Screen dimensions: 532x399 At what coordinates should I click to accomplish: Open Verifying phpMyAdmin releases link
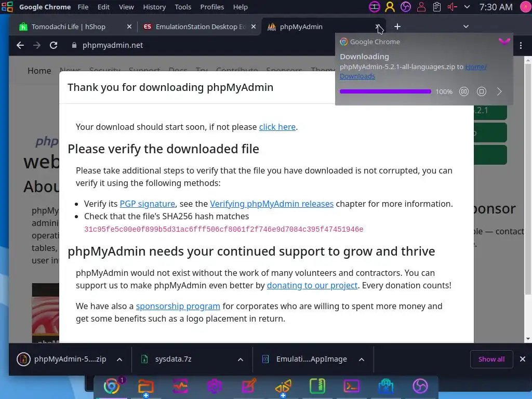pos(272,204)
